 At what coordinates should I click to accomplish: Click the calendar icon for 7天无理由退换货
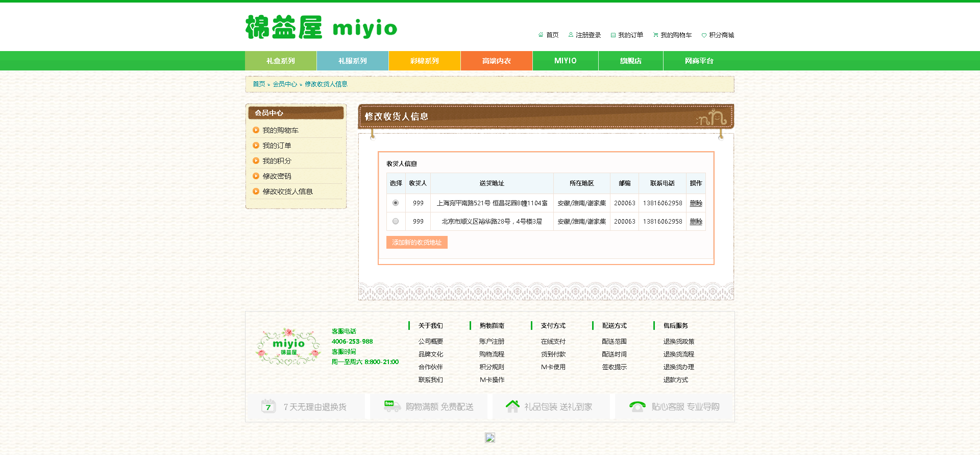coord(268,406)
